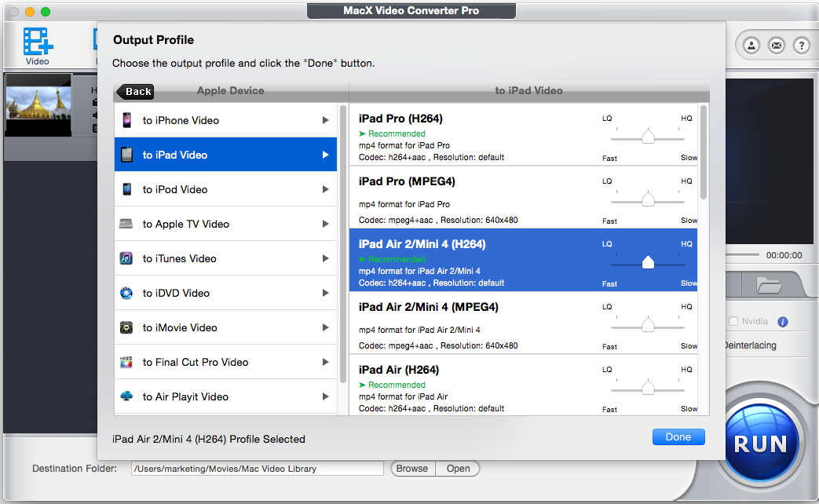This screenshot has width=819, height=504.
Task: Click the Deinterlacing option label
Action: [x=751, y=345]
